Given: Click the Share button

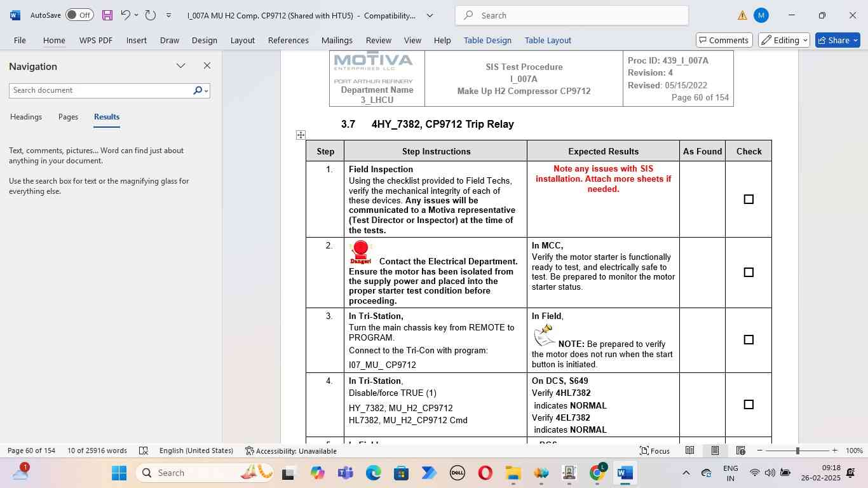Looking at the screenshot, I should pyautogui.click(x=837, y=40).
